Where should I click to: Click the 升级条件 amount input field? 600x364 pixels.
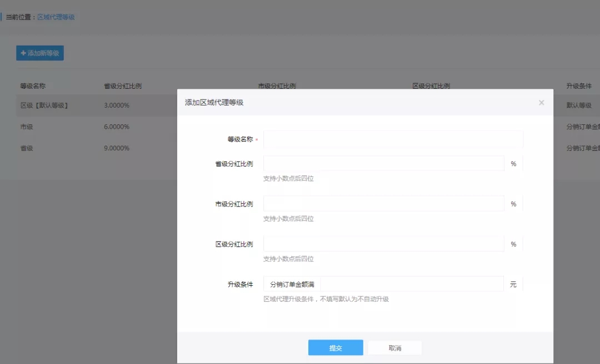[412, 284]
